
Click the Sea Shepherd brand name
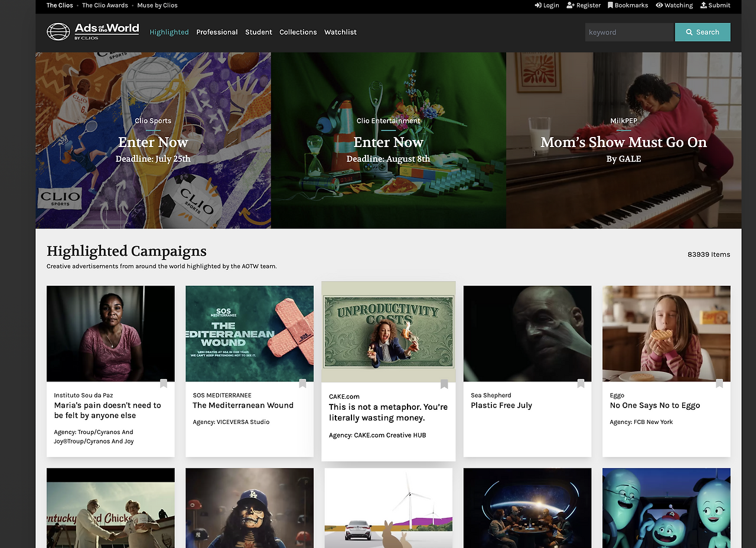click(x=491, y=395)
